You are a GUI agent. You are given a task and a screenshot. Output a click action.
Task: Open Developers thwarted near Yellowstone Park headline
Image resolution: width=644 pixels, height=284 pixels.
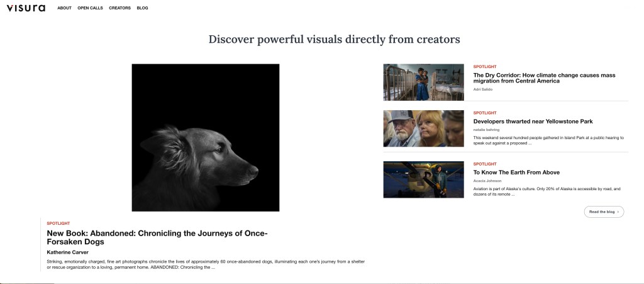point(533,122)
